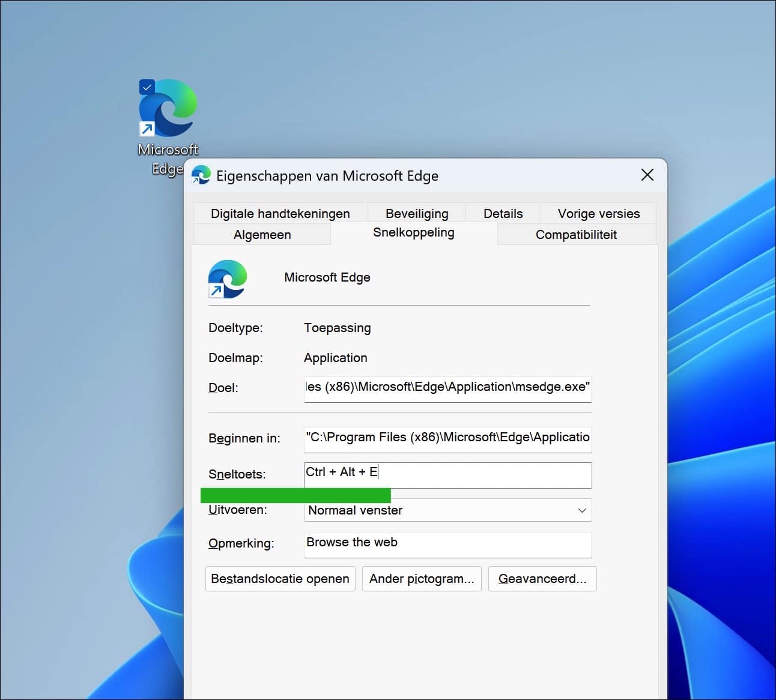Open the Geavanceerd dialog
776x700 pixels.
coord(542,578)
